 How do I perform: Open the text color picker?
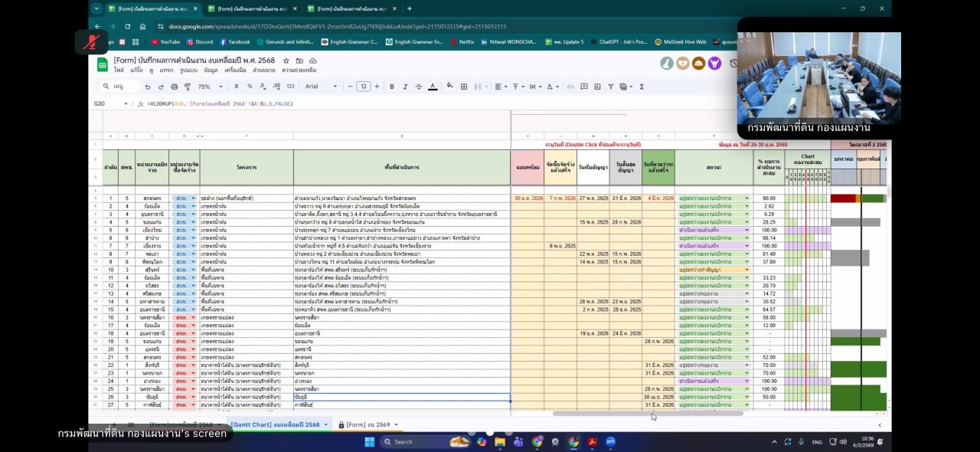click(433, 87)
